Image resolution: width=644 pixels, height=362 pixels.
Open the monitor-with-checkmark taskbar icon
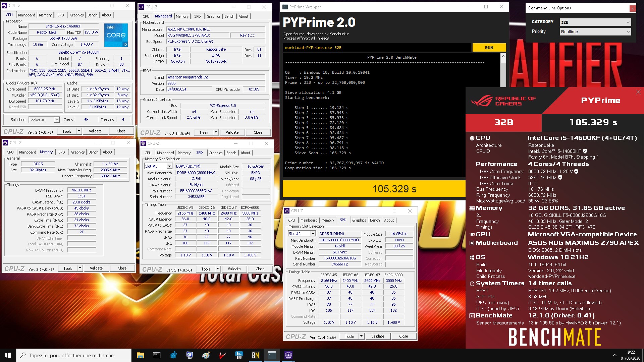point(190,355)
